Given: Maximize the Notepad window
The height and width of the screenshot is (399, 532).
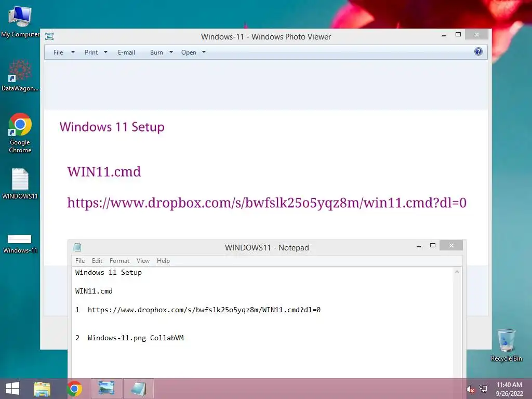Looking at the screenshot, I should tap(433, 245).
